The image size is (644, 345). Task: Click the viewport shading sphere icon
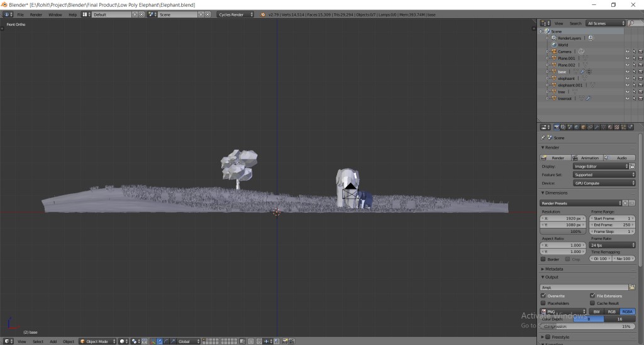123,341
